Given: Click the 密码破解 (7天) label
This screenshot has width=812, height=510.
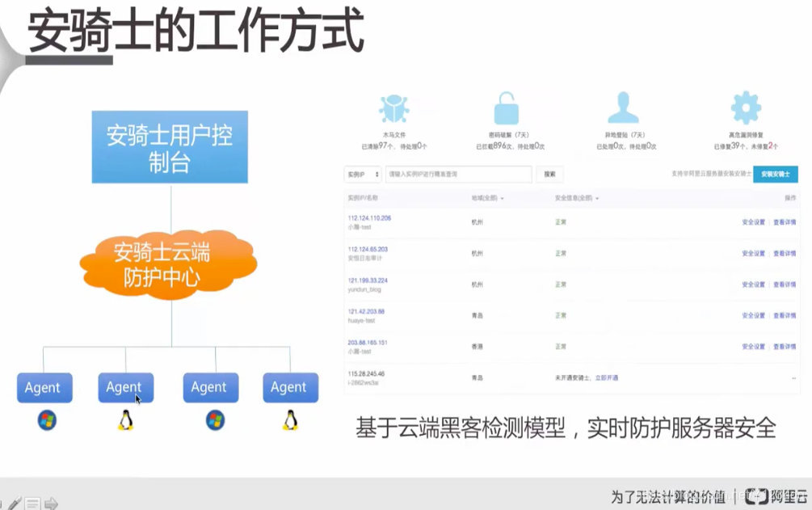Looking at the screenshot, I should pos(508,135).
